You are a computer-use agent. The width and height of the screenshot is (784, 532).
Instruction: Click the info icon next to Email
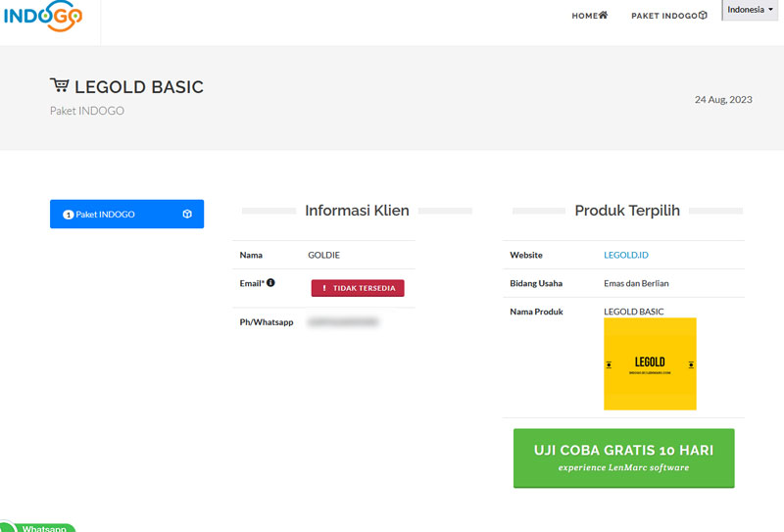[x=270, y=282]
